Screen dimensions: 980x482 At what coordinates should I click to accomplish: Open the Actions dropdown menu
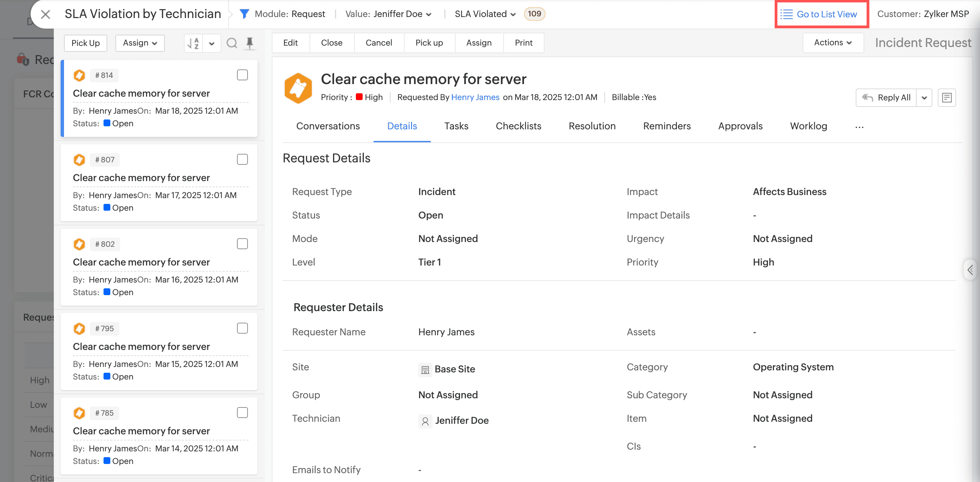pyautogui.click(x=833, y=43)
